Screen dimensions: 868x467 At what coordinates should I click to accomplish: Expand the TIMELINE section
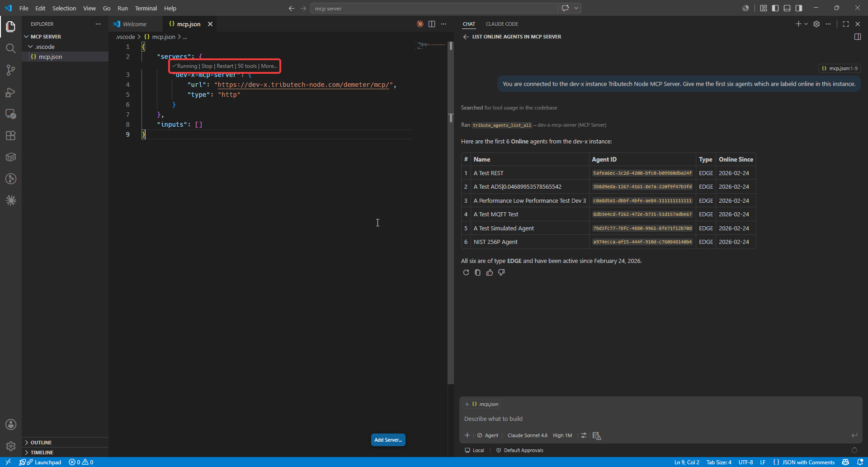65,453
